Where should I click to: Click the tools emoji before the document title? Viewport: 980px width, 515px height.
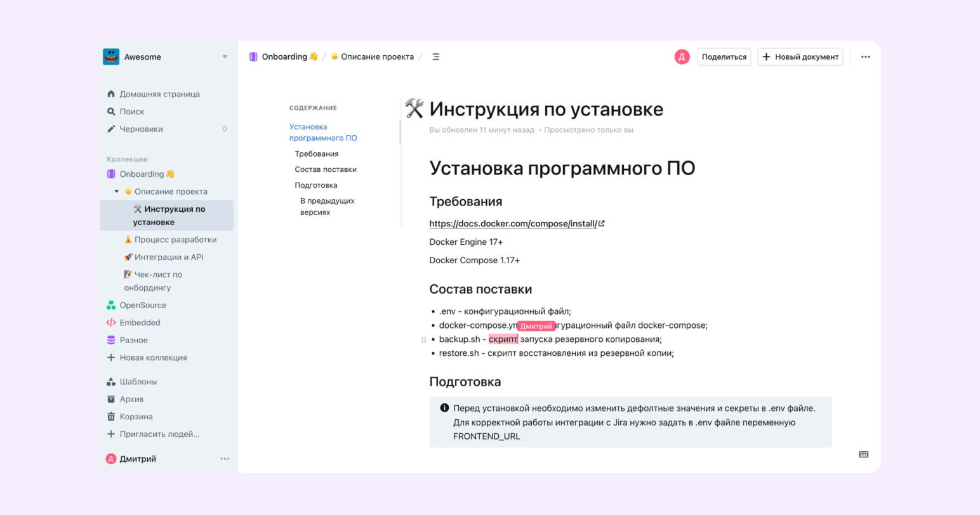coord(414,108)
